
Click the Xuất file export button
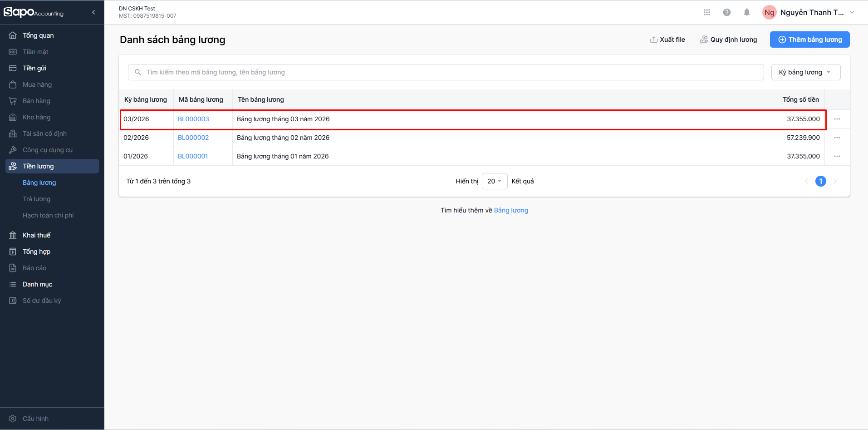(667, 40)
